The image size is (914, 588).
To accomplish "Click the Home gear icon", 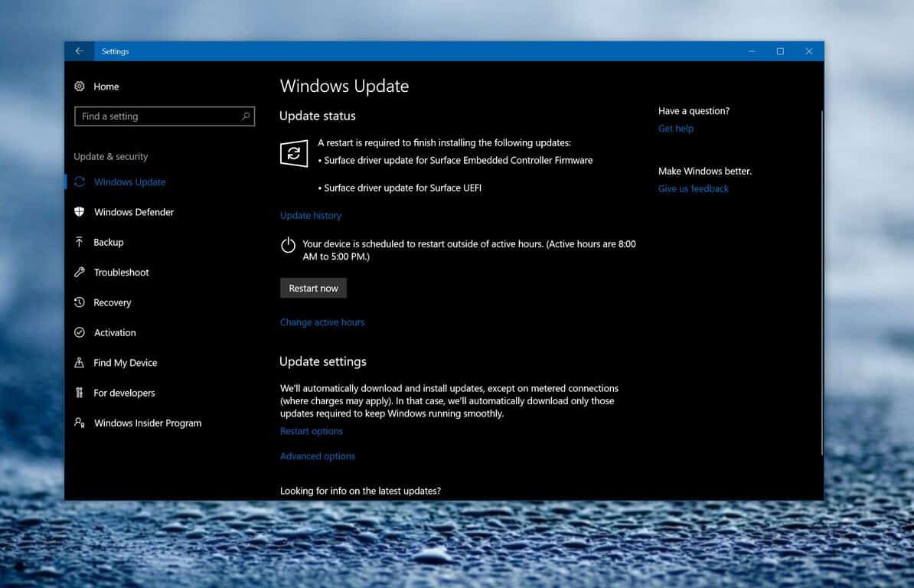I will pyautogui.click(x=80, y=87).
